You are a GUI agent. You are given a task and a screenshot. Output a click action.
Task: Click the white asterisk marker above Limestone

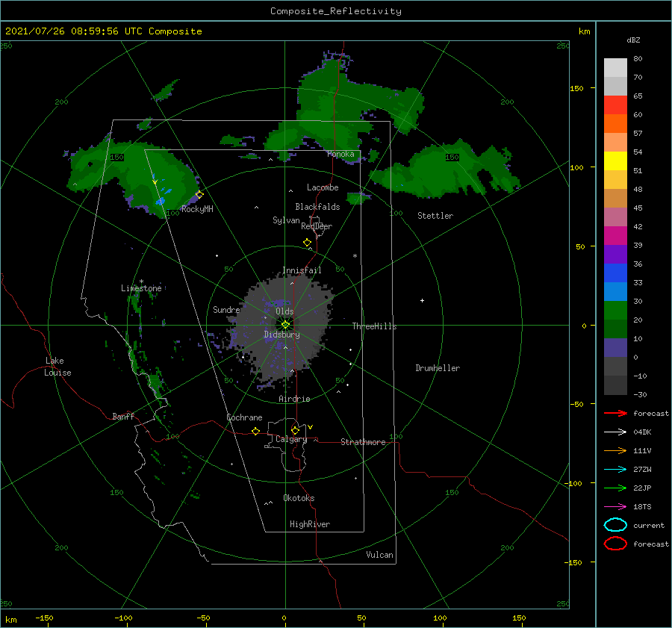coord(141,282)
